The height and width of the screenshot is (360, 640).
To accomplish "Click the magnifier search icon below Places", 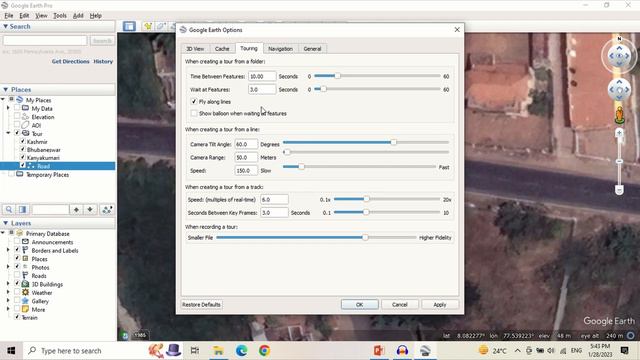I will 9,209.
